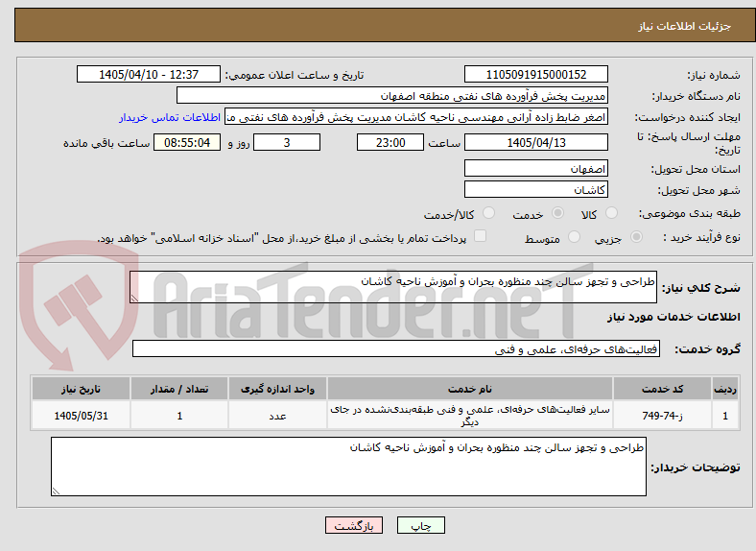Click the نام دستگاه خریدار label
Screen dimensions: 756x551
(697, 97)
